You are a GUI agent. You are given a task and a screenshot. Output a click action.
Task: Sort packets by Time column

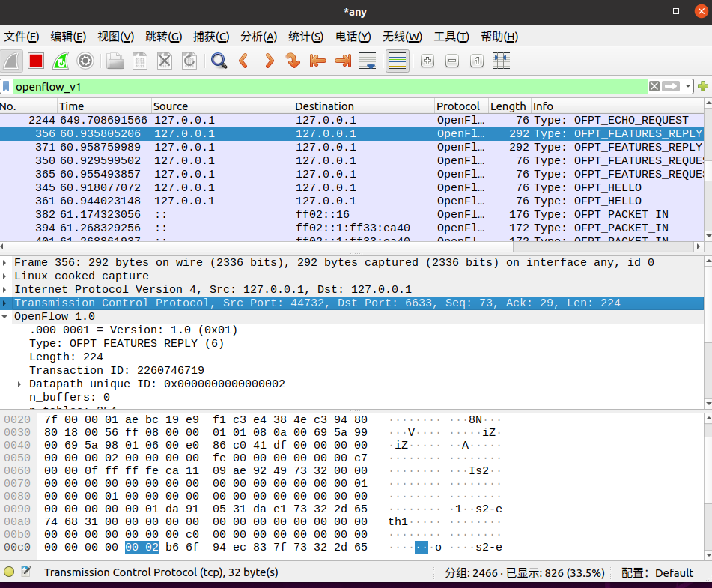(104, 106)
